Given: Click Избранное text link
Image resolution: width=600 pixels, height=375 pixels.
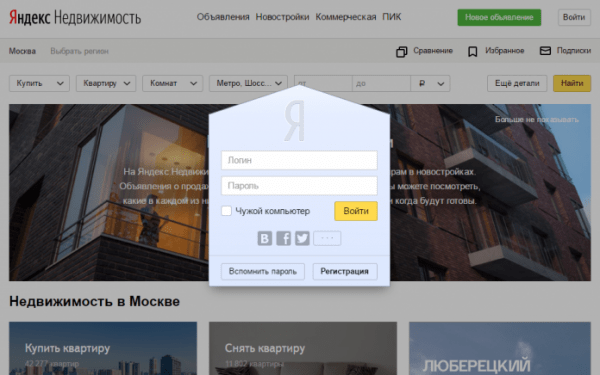Looking at the screenshot, I should click(x=505, y=51).
